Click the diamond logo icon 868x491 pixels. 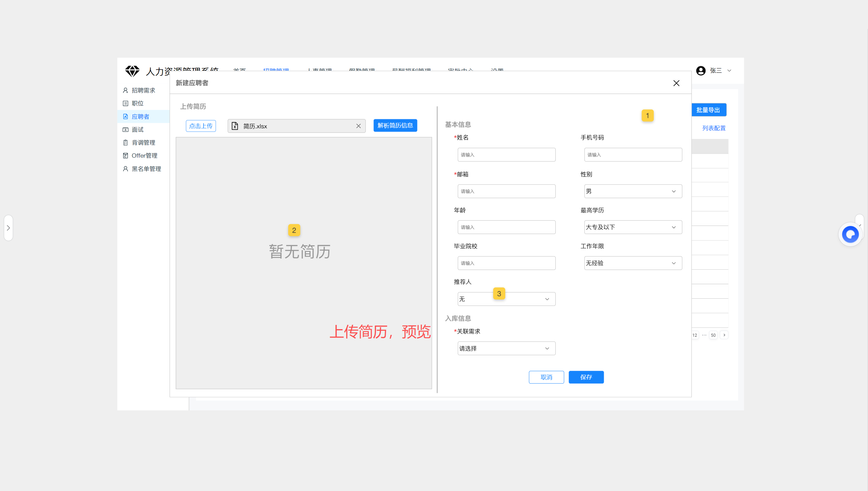(x=132, y=71)
